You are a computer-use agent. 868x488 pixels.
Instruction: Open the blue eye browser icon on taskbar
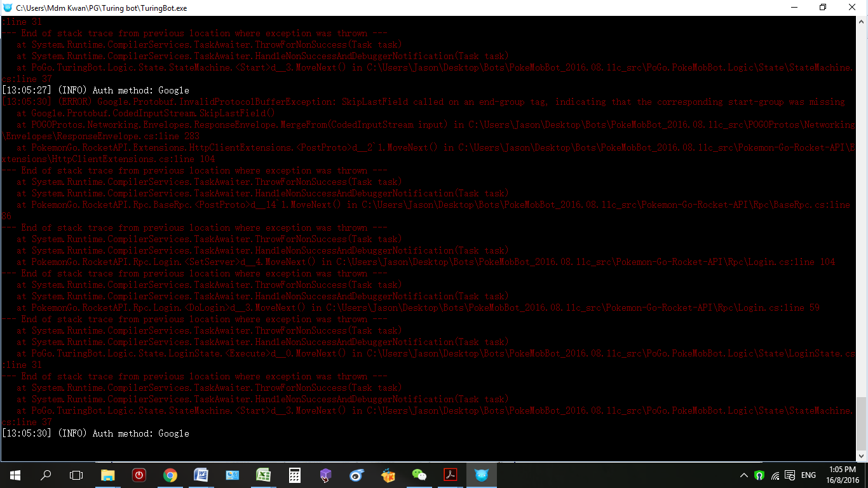click(356, 475)
